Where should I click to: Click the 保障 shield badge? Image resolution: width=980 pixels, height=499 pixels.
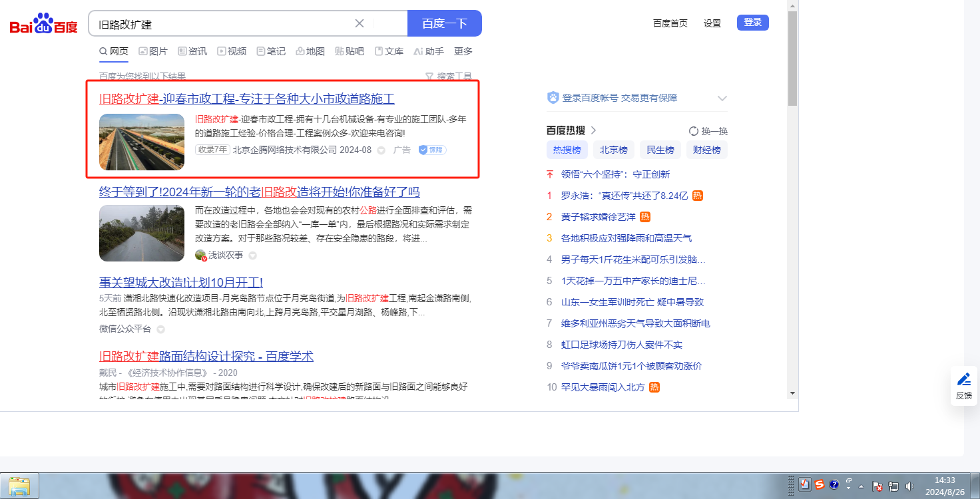(x=432, y=150)
